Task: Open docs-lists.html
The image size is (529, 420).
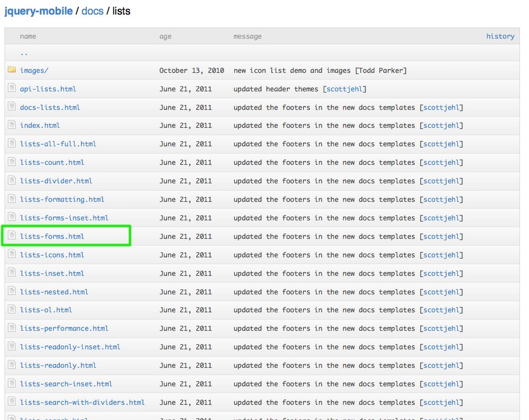Action: point(50,107)
